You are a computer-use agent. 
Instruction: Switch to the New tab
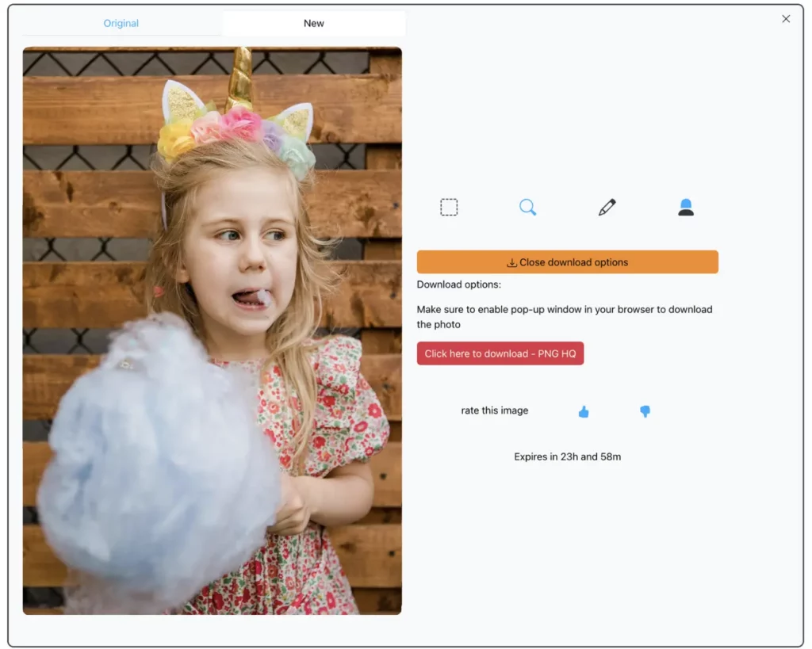pyautogui.click(x=313, y=23)
